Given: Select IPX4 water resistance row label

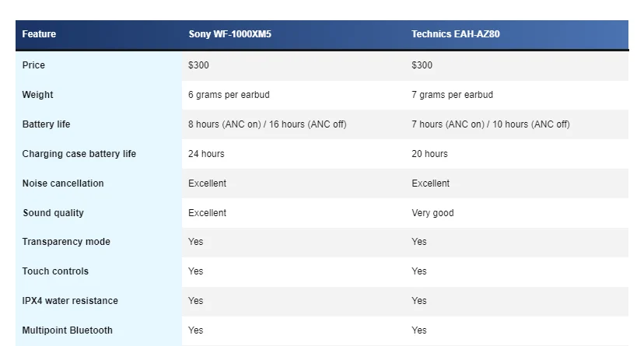Looking at the screenshot, I should pyautogui.click(x=70, y=301).
